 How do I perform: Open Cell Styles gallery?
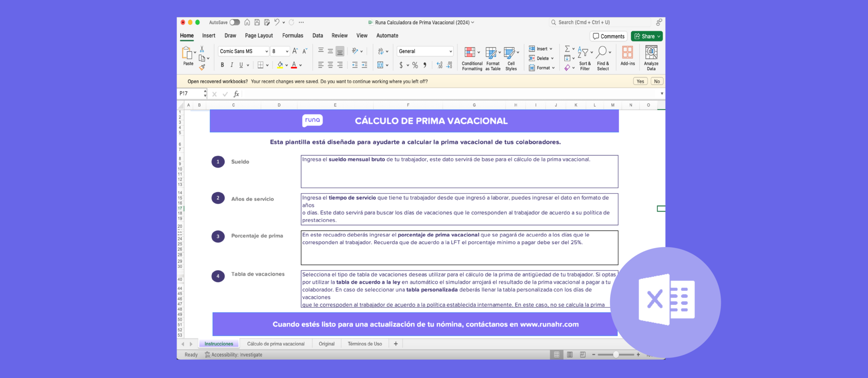coord(511,58)
